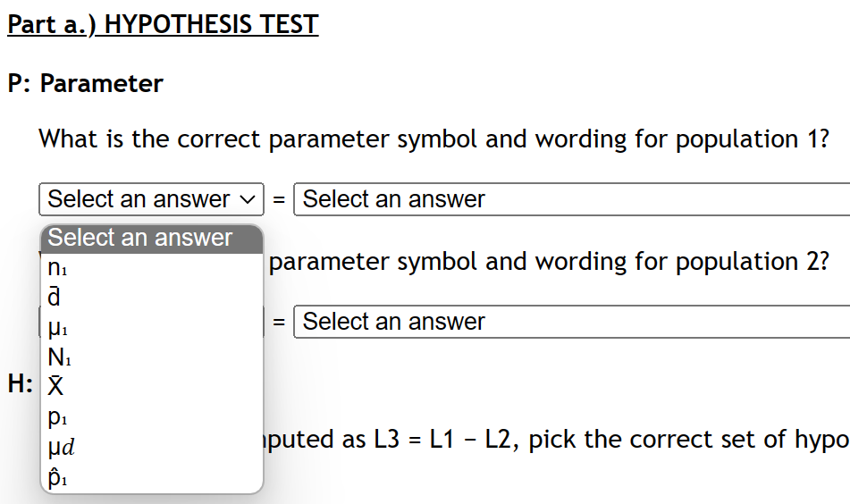Screen dimensions: 850x504
Task: Choose the μd option
Action: point(61,447)
